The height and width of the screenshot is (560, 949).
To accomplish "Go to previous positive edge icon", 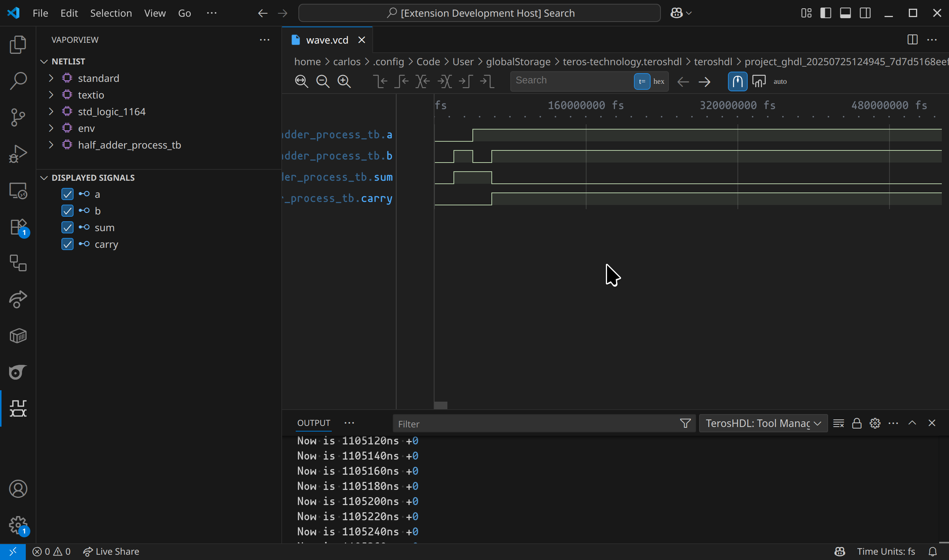I will point(402,81).
